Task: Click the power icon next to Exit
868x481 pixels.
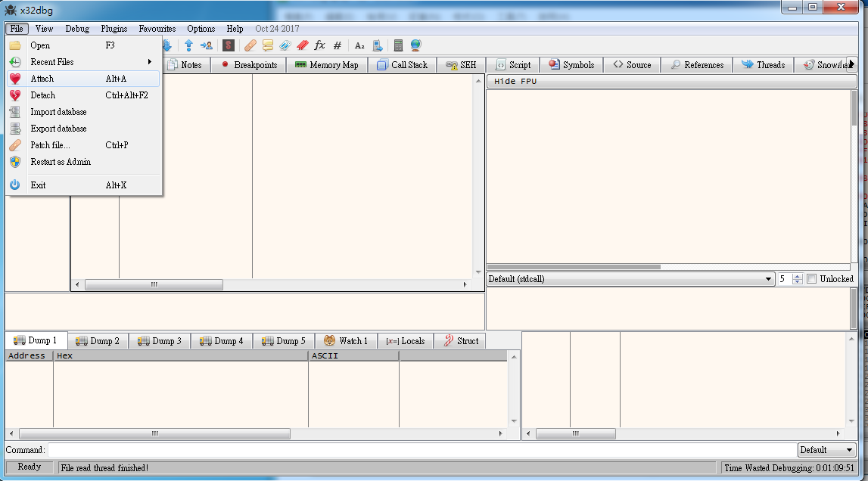Action: (x=15, y=185)
